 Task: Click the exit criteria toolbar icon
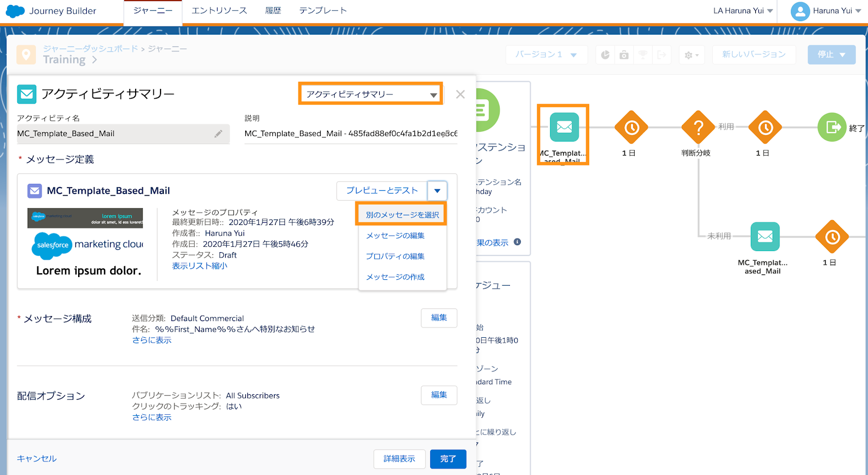click(x=661, y=55)
